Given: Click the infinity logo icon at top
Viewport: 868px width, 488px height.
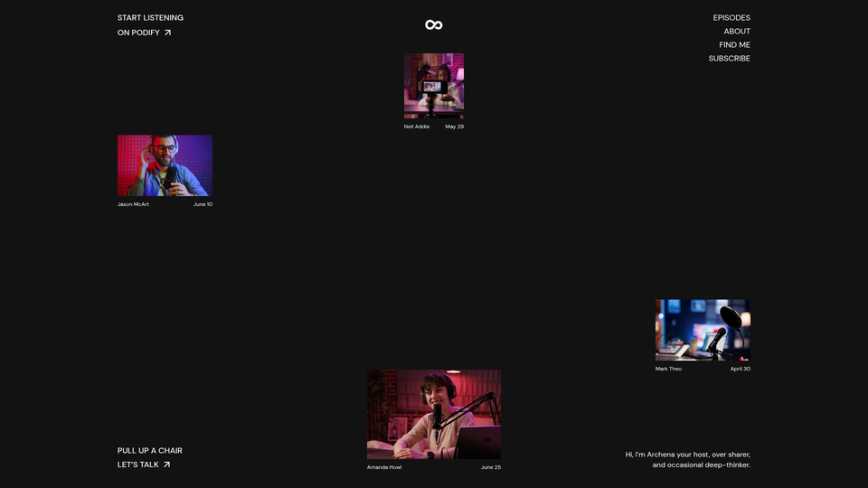Looking at the screenshot, I should [433, 25].
